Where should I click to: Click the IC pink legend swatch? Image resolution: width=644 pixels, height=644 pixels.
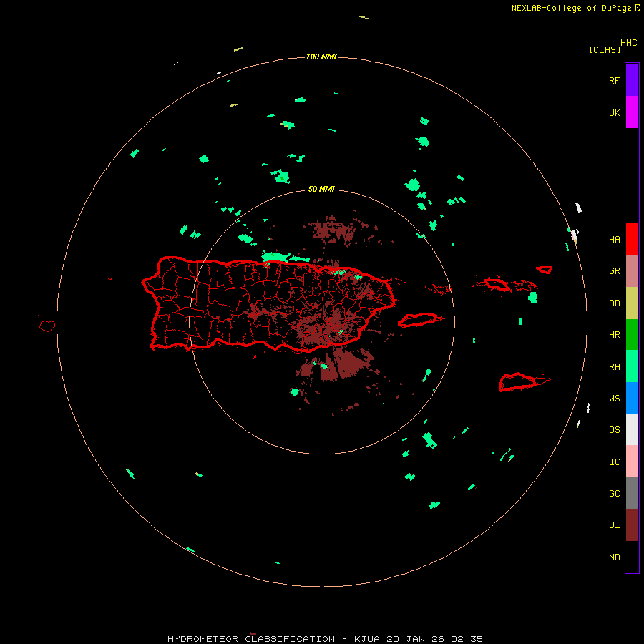(632, 462)
